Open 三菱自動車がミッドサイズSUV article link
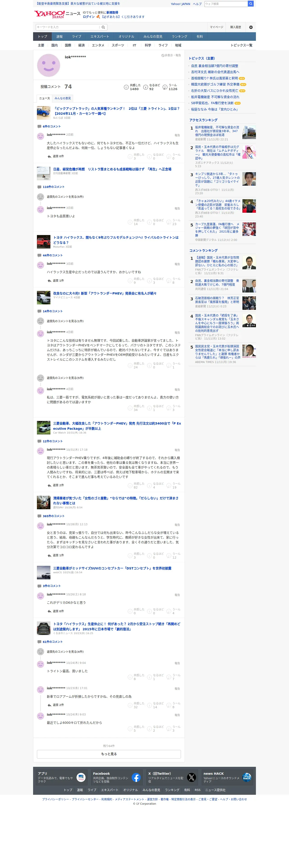The height and width of the screenshot is (868, 289). click(112, 569)
